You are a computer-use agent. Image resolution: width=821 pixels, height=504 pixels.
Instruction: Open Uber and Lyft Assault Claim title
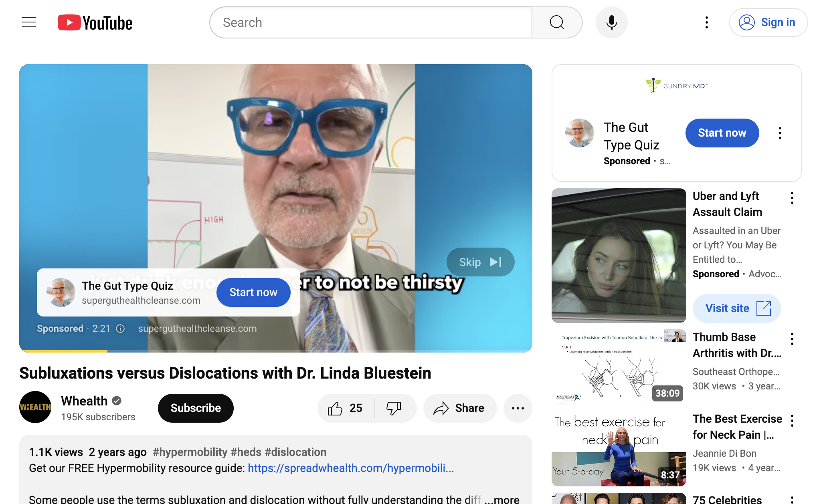click(x=727, y=204)
